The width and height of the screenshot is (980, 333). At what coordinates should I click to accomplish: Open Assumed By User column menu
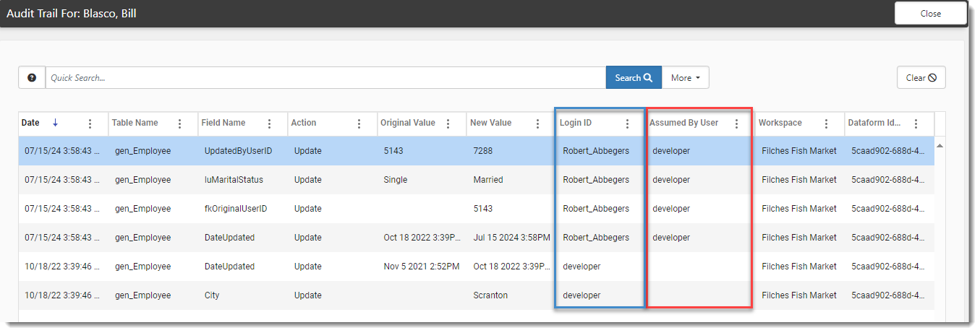coord(736,124)
